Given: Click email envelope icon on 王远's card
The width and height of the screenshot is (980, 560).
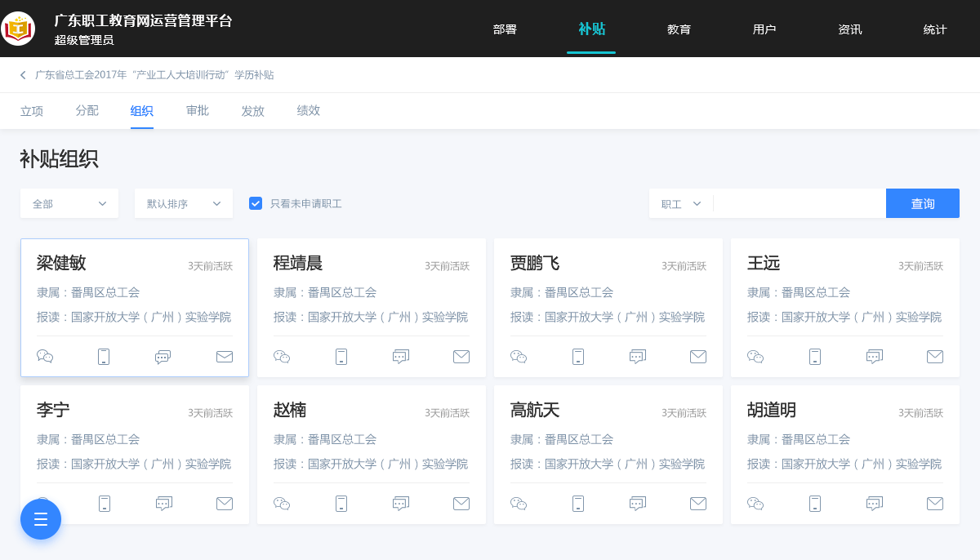Looking at the screenshot, I should (935, 357).
